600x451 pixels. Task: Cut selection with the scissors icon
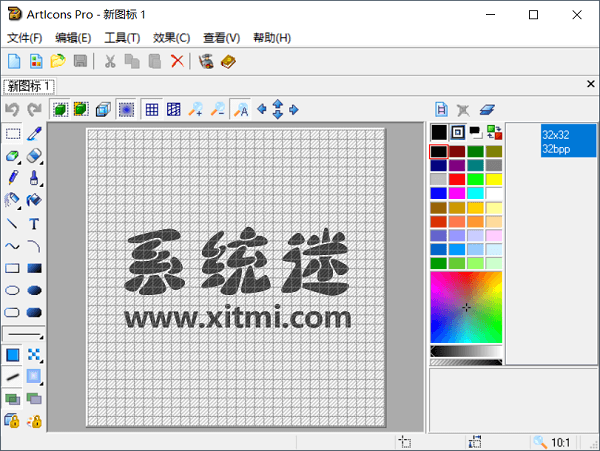(x=110, y=61)
